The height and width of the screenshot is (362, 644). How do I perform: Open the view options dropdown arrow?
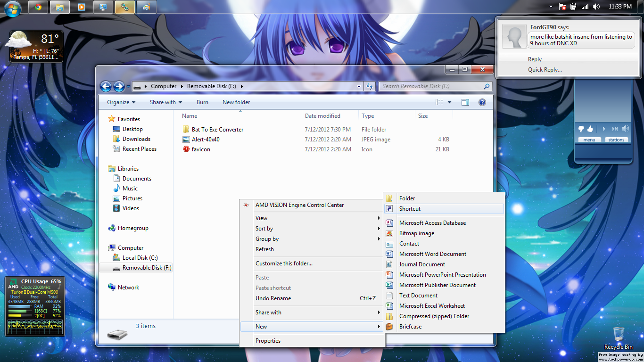[x=449, y=102]
